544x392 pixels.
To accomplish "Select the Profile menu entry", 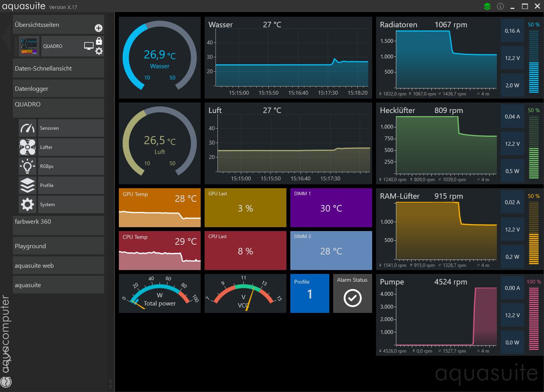I will (x=71, y=185).
